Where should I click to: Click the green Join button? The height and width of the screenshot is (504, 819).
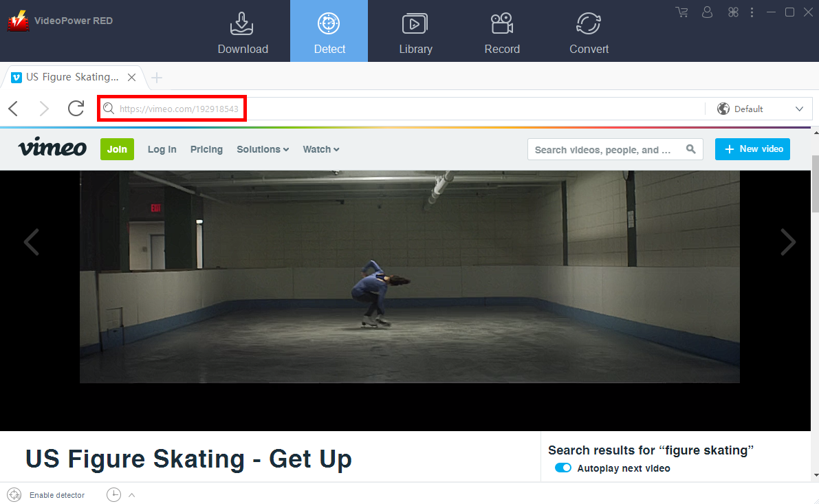click(x=117, y=149)
